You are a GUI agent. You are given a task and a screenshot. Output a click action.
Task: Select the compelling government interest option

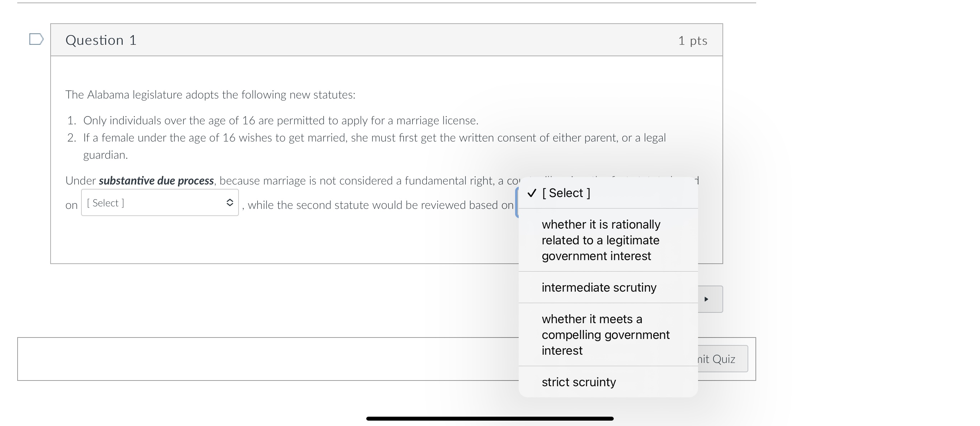point(605,335)
